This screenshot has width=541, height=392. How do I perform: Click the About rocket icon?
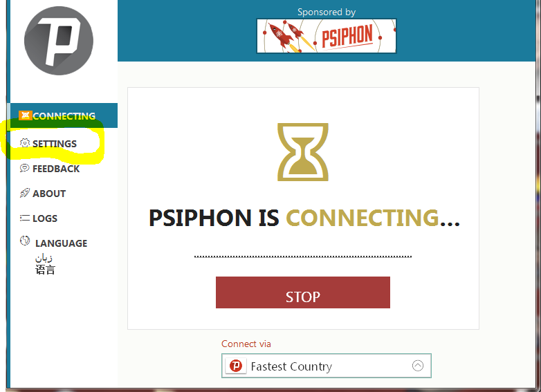coord(24,193)
